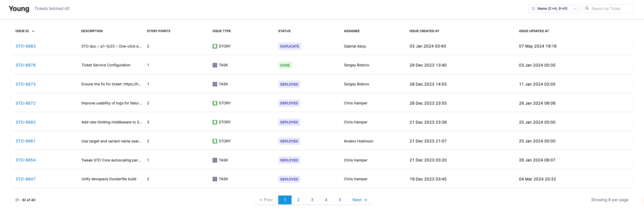Image resolution: width=644 pixels, height=216 pixels.
Task: Open ticket link STO-6854
Action: click(26, 160)
